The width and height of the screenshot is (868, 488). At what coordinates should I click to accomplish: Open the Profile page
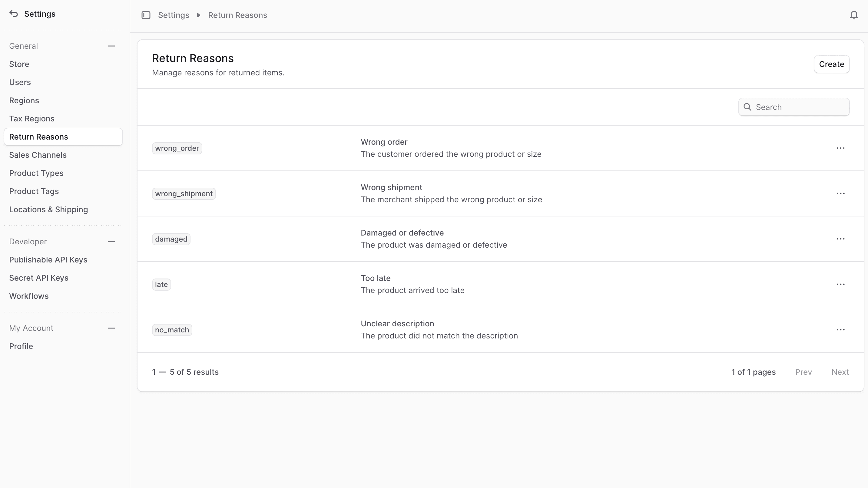tap(21, 346)
